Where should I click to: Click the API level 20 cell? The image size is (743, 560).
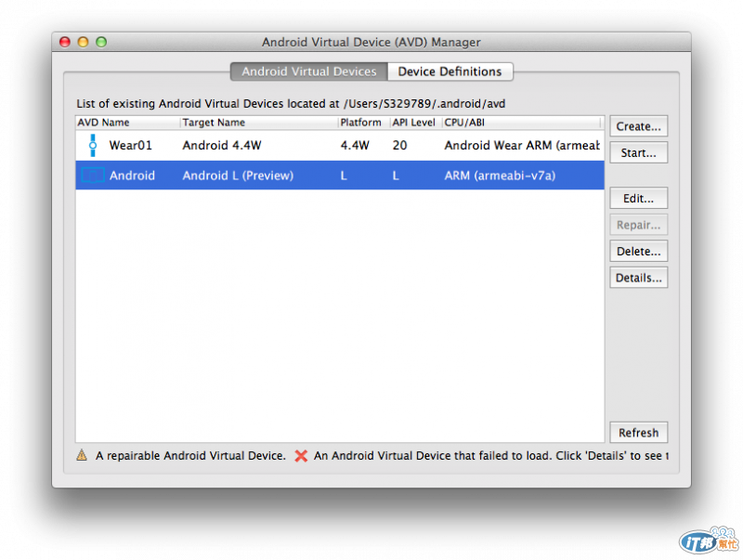coord(399,146)
